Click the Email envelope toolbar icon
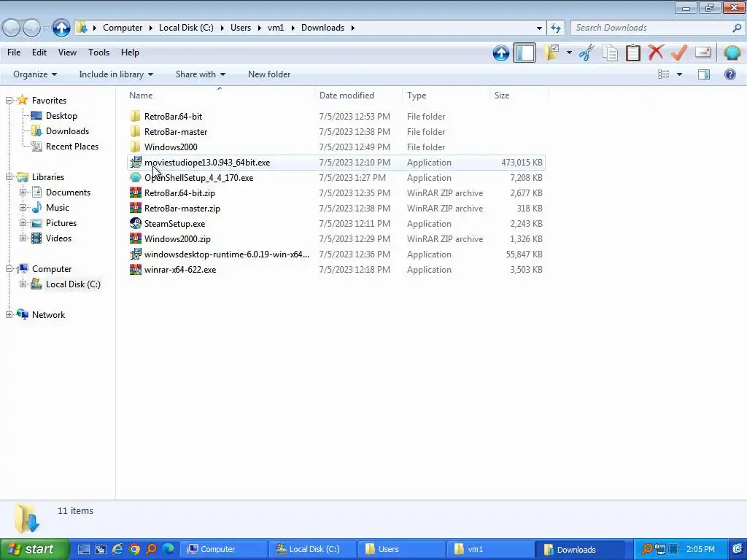Screen dimensions: 747x560 pyautogui.click(x=703, y=52)
